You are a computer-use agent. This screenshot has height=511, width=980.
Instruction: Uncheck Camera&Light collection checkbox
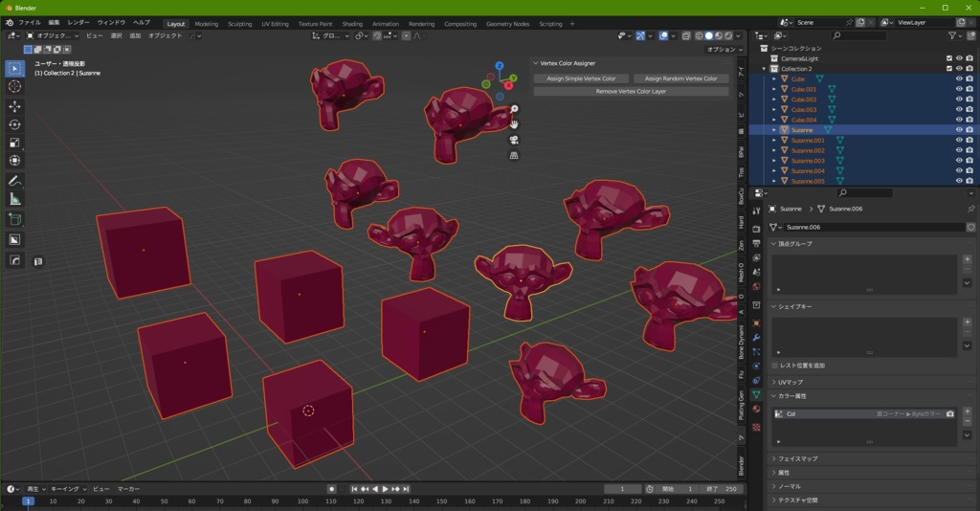949,58
